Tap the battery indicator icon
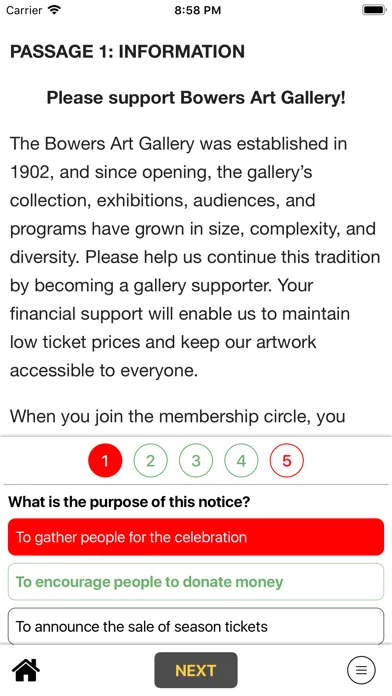 click(x=374, y=10)
